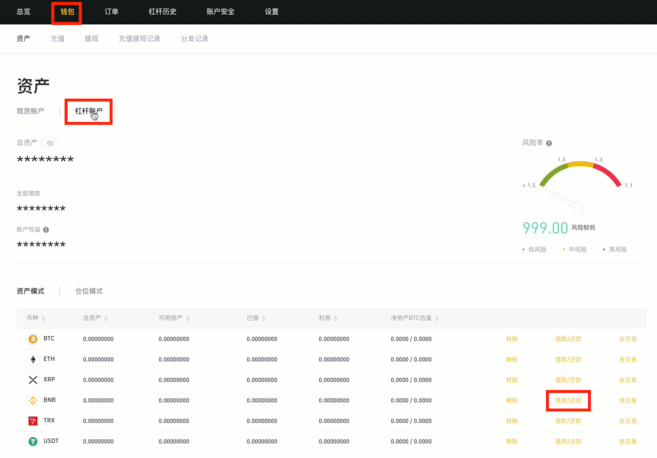Open 订单 in top navigation
Image resolution: width=657 pixels, height=458 pixels.
coord(111,12)
